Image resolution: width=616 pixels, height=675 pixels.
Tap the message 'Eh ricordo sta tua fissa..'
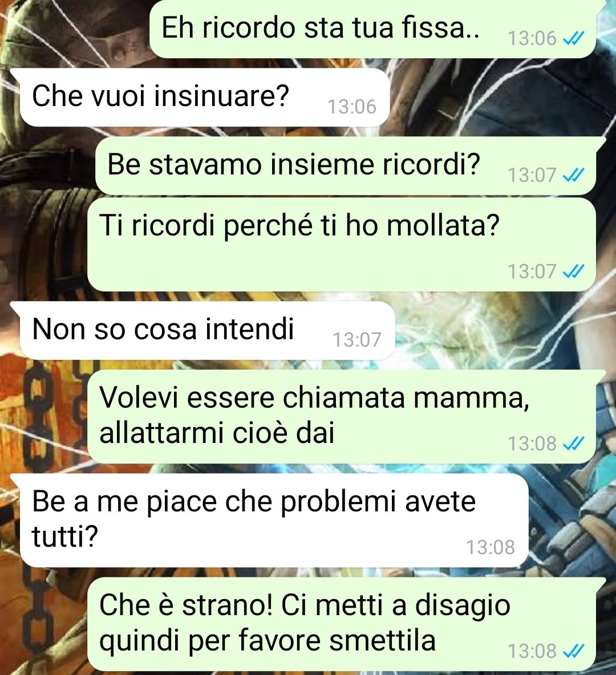pos(373,29)
